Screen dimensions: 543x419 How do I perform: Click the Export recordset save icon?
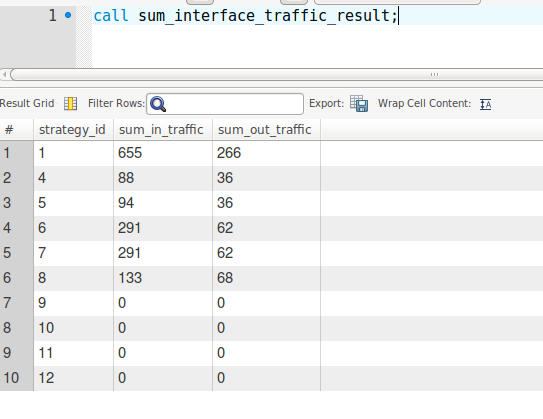359,104
